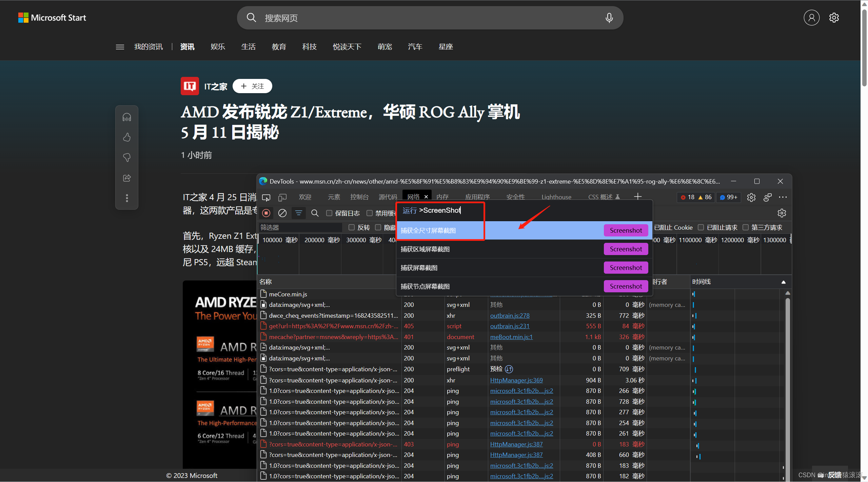Click the thumbs up like icon
Image resolution: width=868 pixels, height=482 pixels.
tap(127, 137)
